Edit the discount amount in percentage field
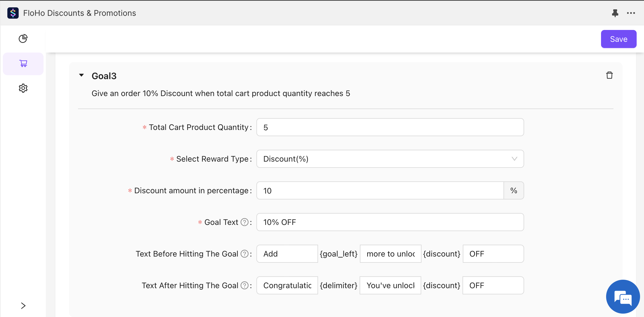Image resolution: width=644 pixels, height=317 pixels. 380,191
